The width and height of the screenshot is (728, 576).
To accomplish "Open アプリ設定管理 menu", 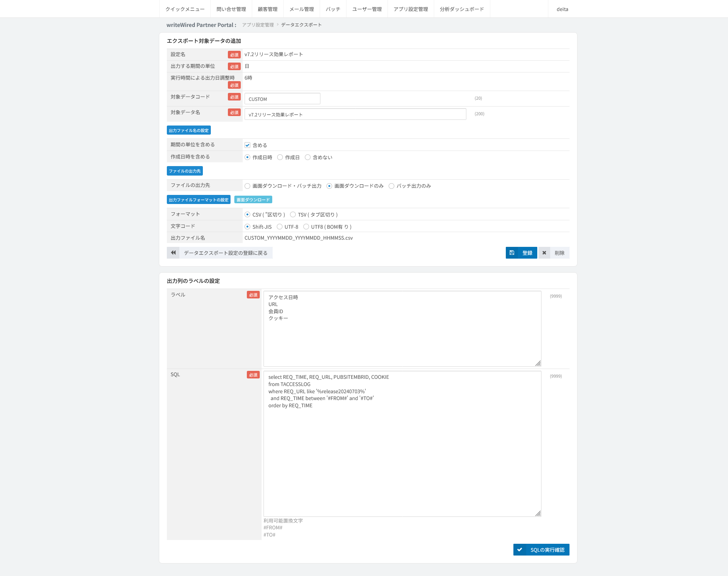I will pyautogui.click(x=411, y=9).
